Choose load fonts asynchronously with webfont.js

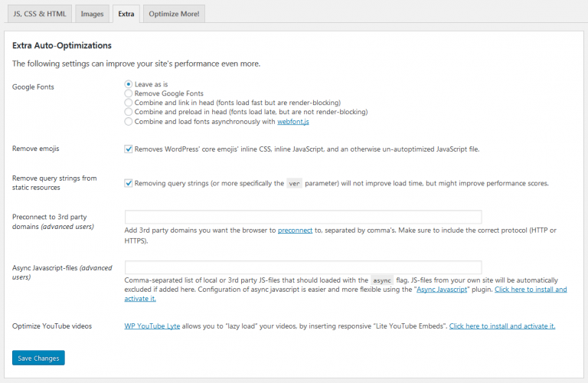(129, 122)
